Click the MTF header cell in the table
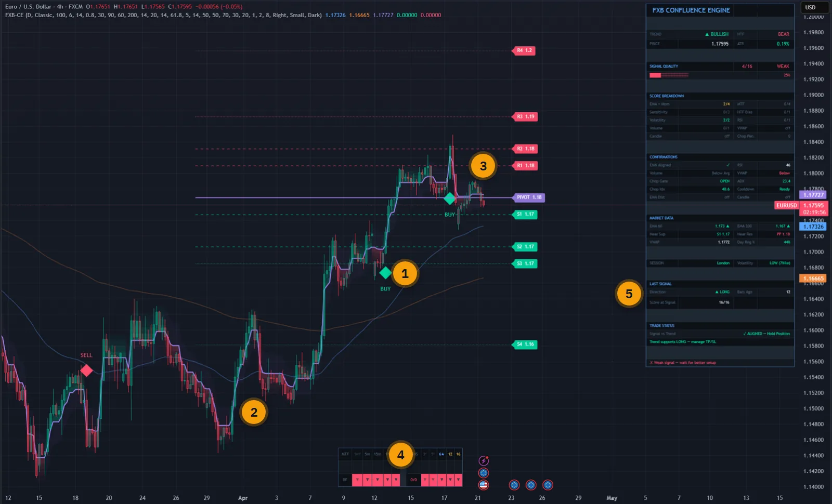 345,454
